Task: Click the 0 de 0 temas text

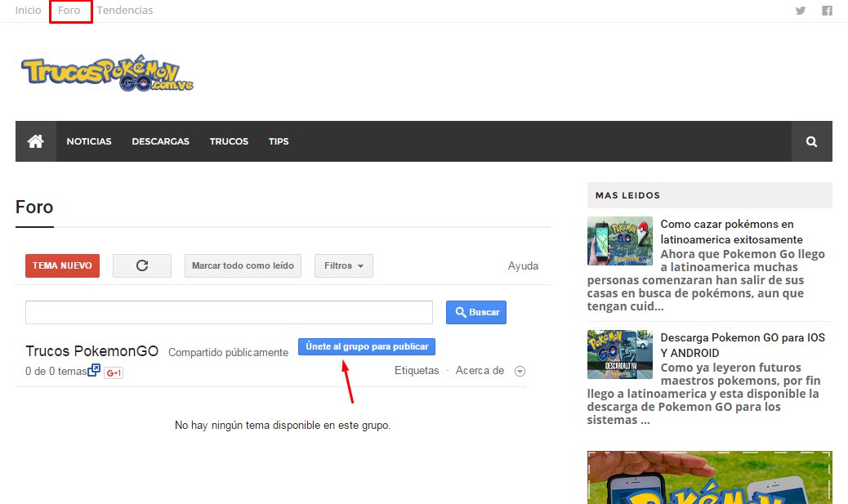Action: [56, 372]
